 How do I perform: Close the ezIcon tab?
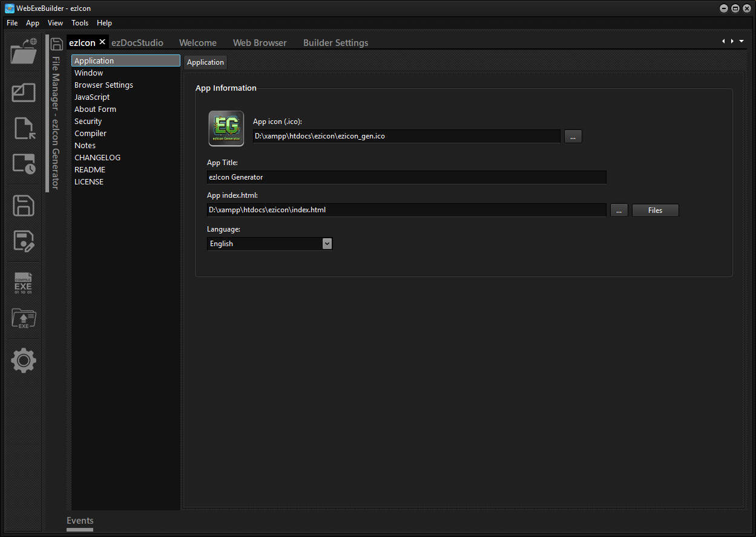102,42
